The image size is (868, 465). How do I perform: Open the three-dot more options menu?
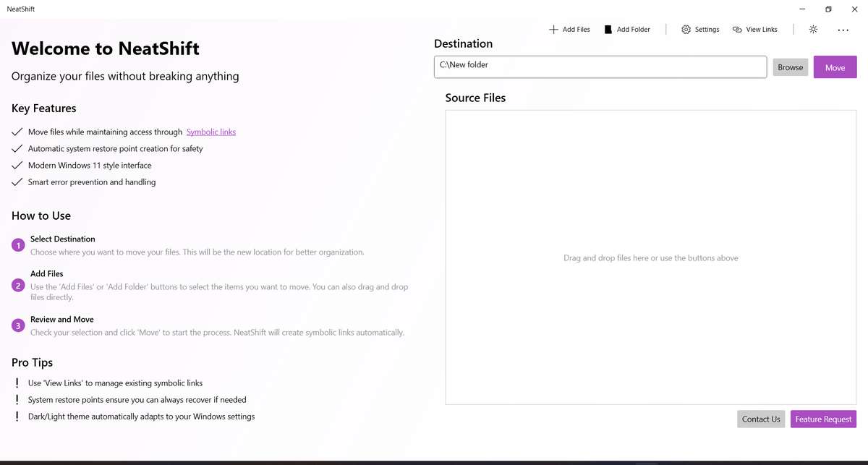coord(843,30)
